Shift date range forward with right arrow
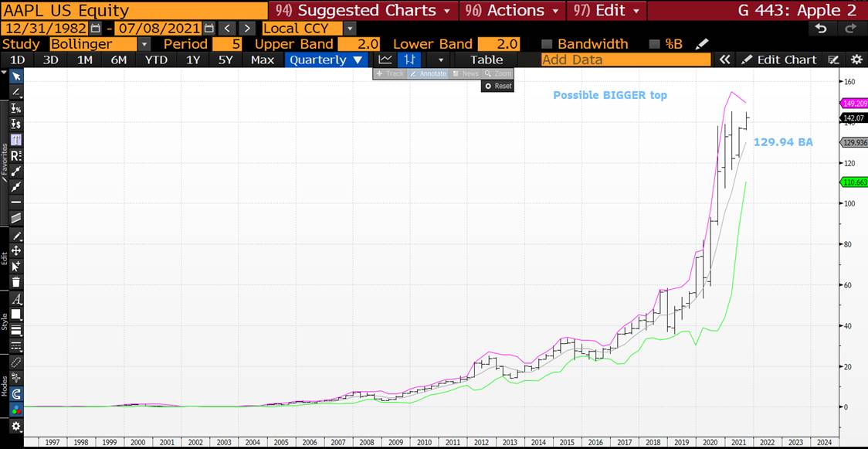The image size is (868, 449). (247, 29)
